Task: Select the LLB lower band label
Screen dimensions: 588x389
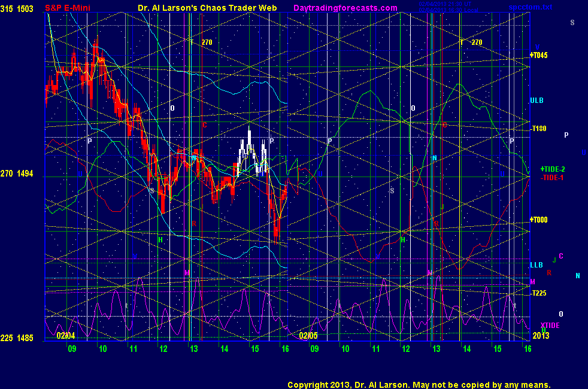Action: 537,265
